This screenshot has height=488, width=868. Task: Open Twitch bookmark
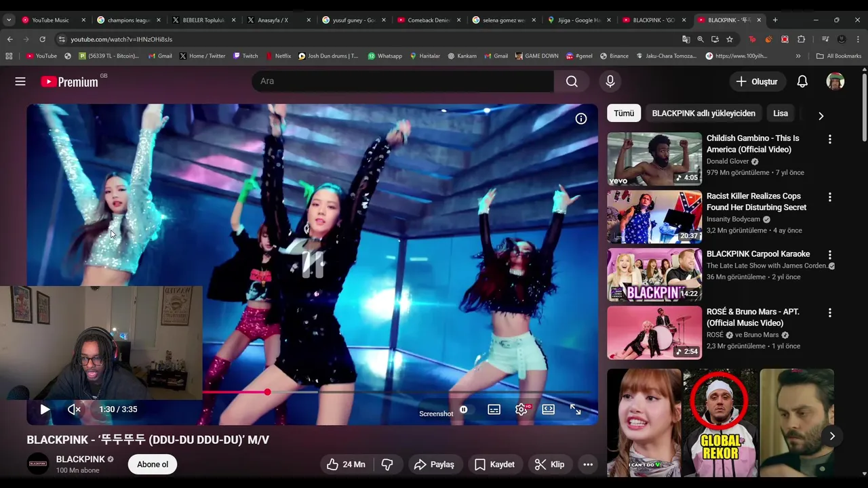coord(245,56)
